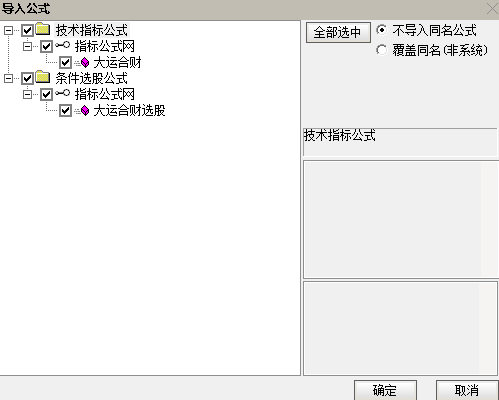The height and width of the screenshot is (400, 499).
Task: Click key icon under 条件选股公式 group
Action: point(63,93)
